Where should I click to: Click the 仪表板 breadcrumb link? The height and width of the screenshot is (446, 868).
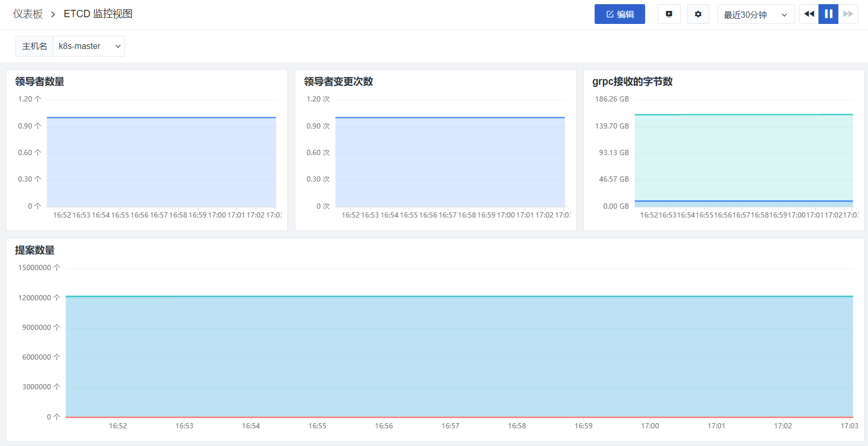[28, 14]
